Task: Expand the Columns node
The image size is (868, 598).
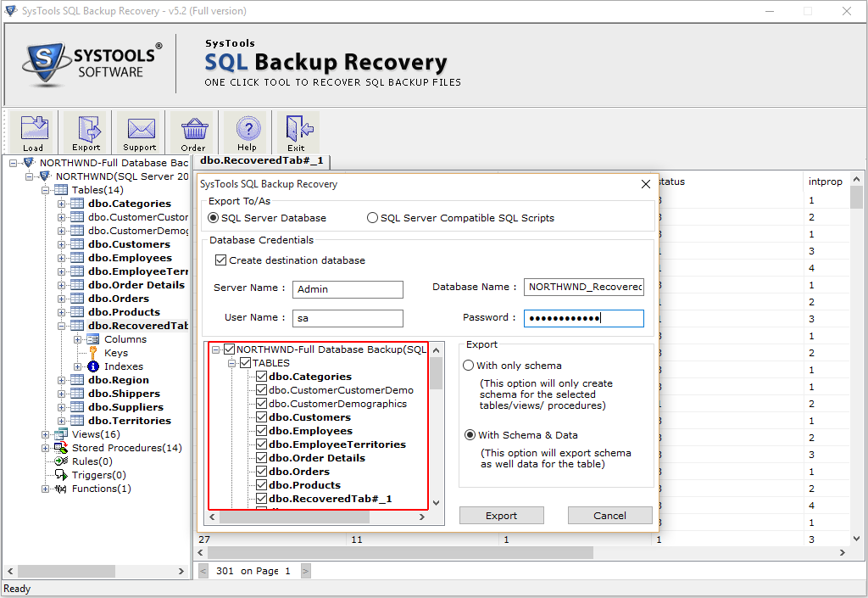Action: 77,339
